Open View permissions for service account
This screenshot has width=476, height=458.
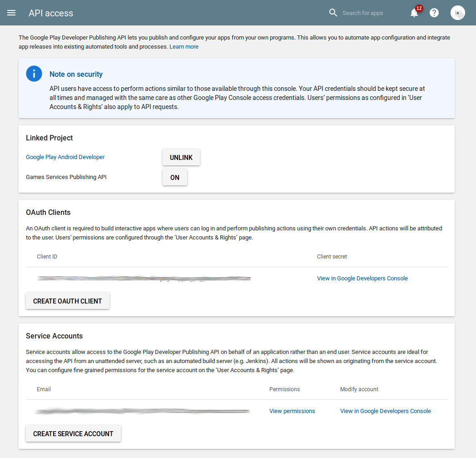[292, 411]
